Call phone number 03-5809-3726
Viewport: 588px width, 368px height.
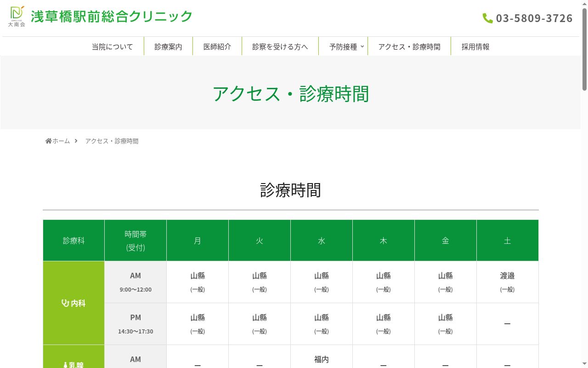click(534, 18)
